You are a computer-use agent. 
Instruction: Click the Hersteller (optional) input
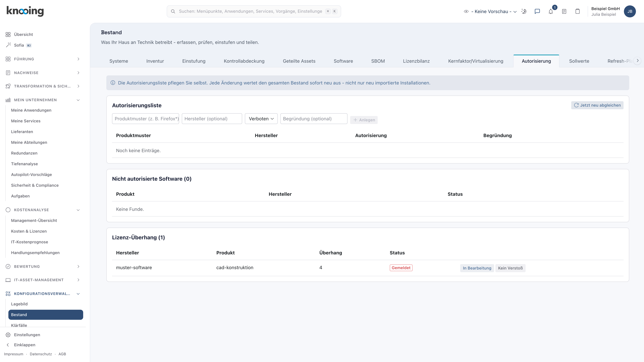pos(212,119)
